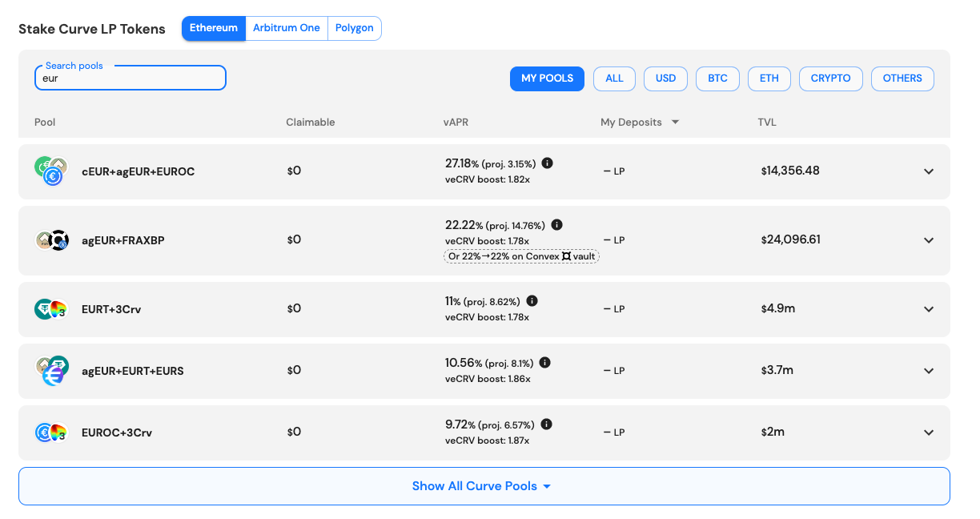980x519 pixels.
Task: Click the agEUR+EURT+EURS pool token icon
Action: point(51,371)
